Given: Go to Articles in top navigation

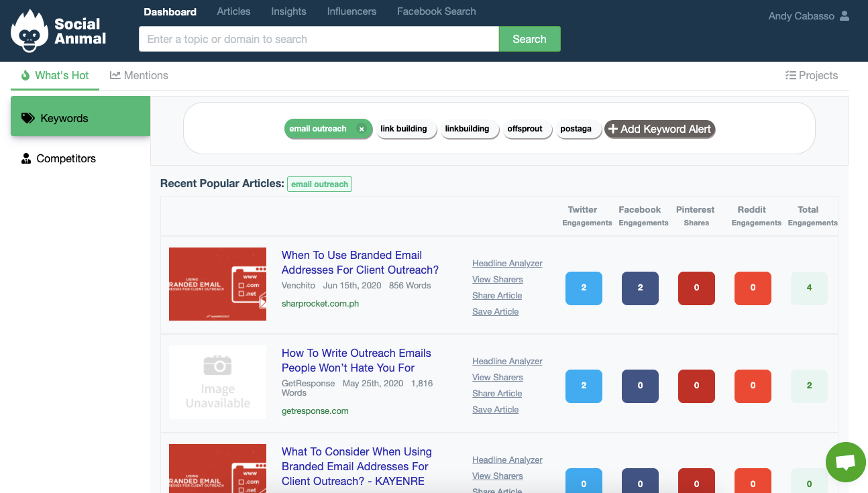Looking at the screenshot, I should point(233,11).
